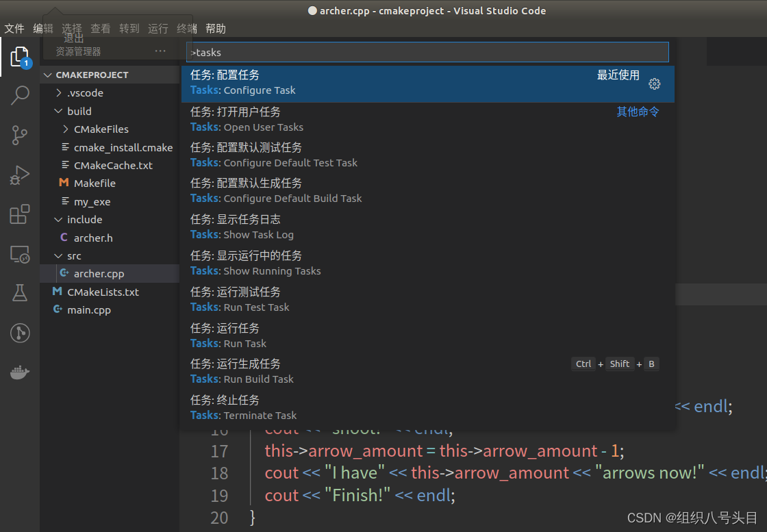
Task: Select Tasks: Open User Tasks command
Action: pyautogui.click(x=428, y=121)
